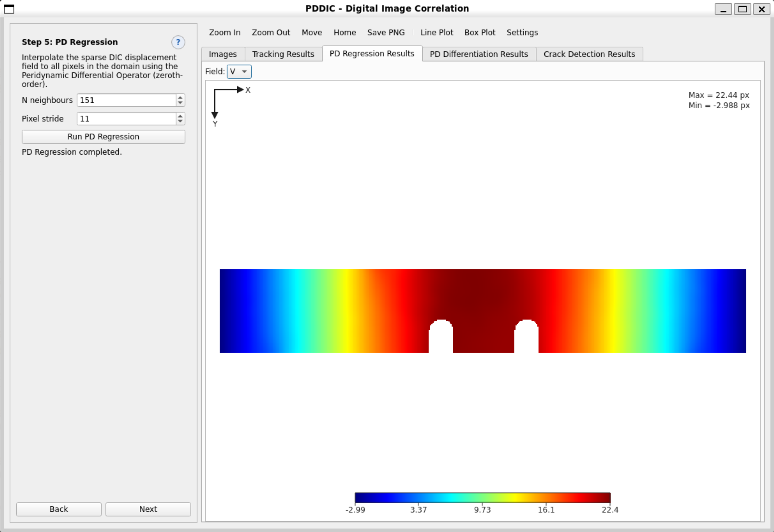Click colorbar tick label 16.1
The width and height of the screenshot is (774, 532).
click(546, 510)
